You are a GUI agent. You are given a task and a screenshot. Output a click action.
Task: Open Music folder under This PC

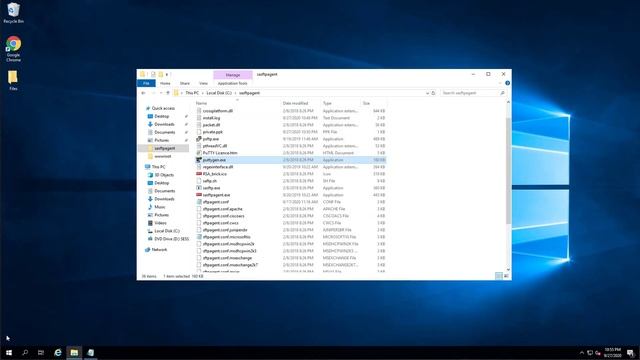coord(160,207)
